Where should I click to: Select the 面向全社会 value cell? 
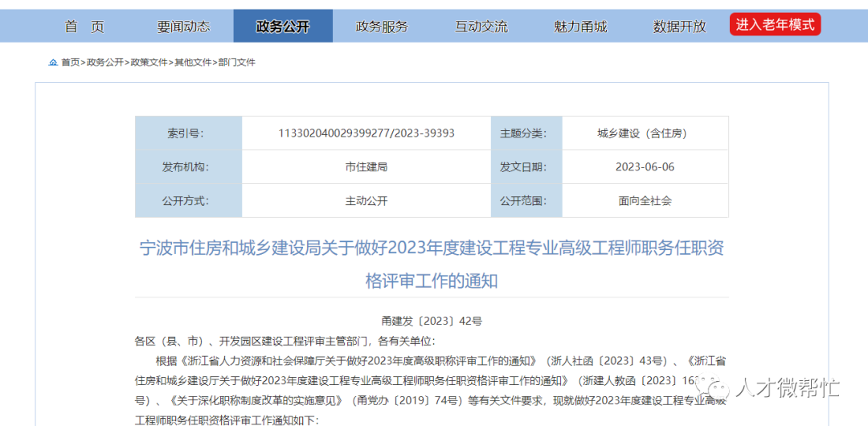[x=645, y=200]
